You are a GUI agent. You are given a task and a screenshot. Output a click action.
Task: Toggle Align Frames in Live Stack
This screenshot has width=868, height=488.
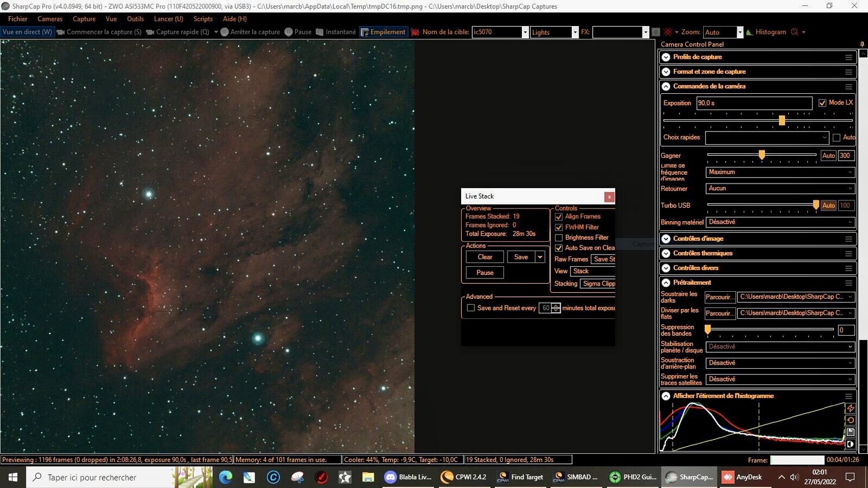[x=559, y=217]
